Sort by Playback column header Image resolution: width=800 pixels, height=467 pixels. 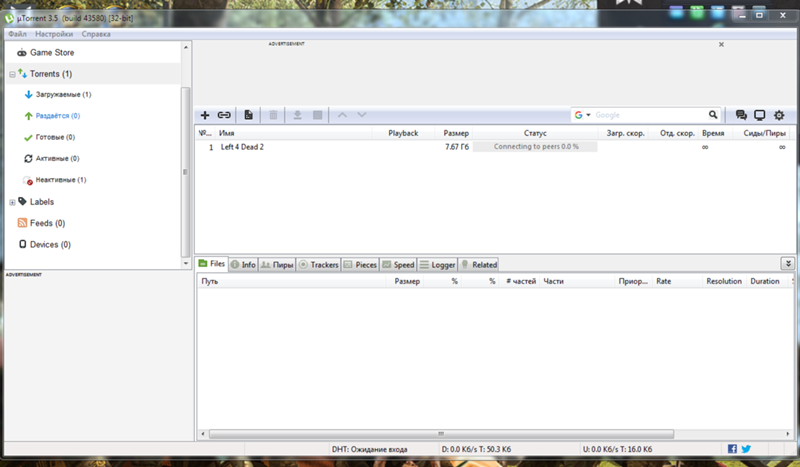click(403, 133)
